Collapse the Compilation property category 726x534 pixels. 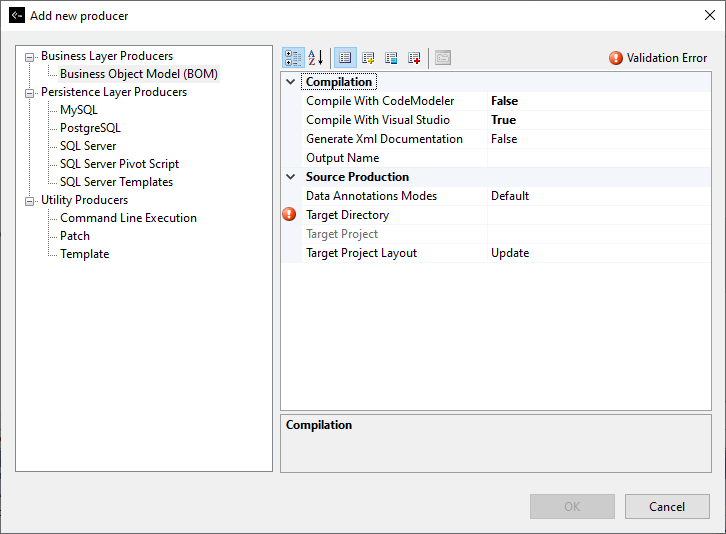pos(291,82)
